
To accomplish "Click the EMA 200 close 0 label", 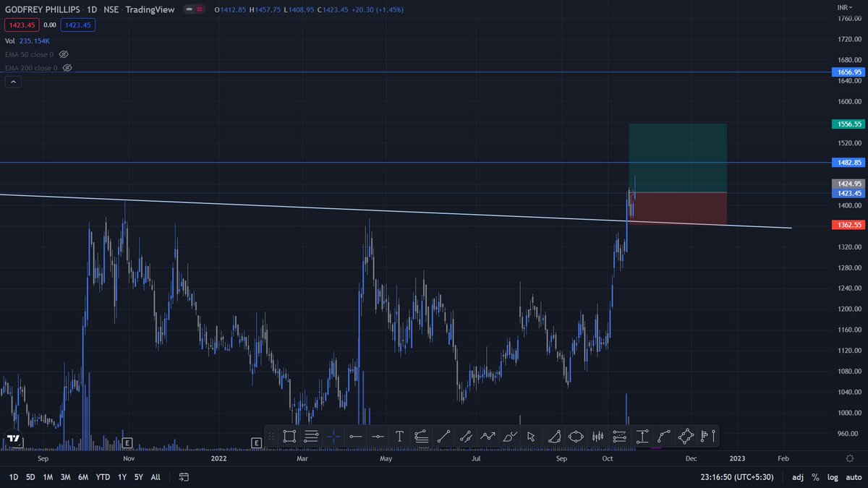I will pos(32,67).
